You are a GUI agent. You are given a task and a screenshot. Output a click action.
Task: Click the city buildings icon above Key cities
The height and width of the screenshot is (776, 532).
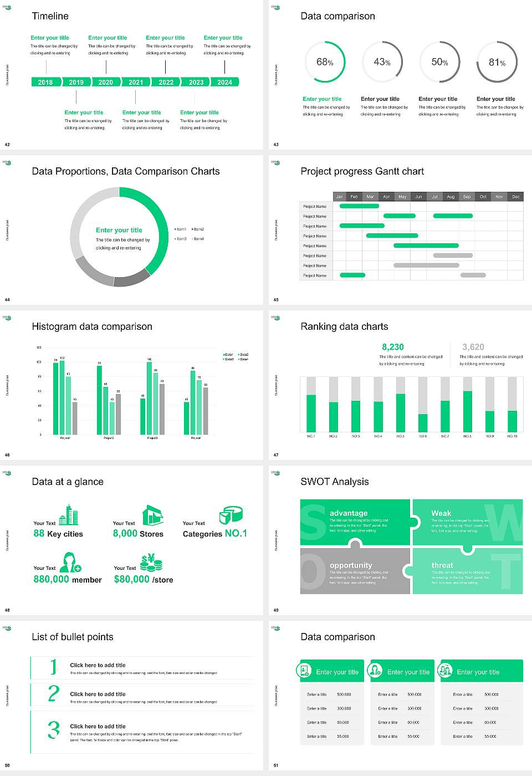(69, 515)
